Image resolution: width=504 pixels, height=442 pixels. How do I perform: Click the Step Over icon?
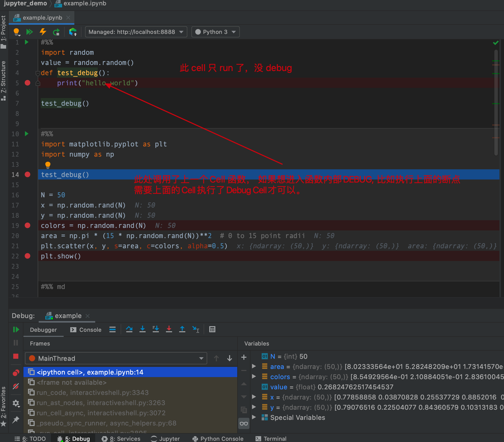click(129, 329)
